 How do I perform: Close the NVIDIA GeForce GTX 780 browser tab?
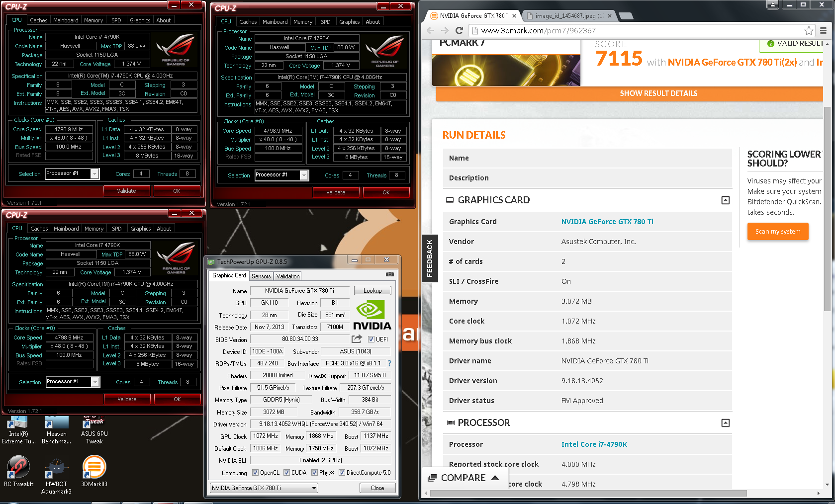coord(514,16)
